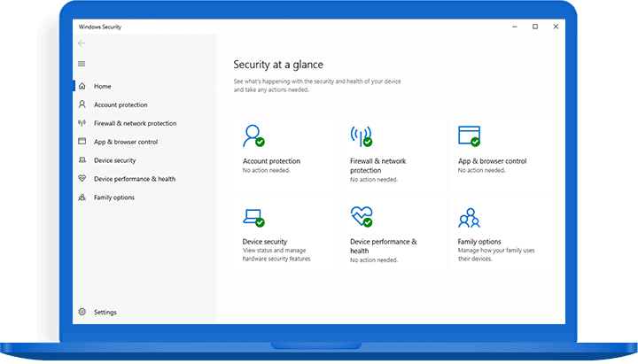
Task: Click the 'Windows Security' window title
Action: pos(99,27)
